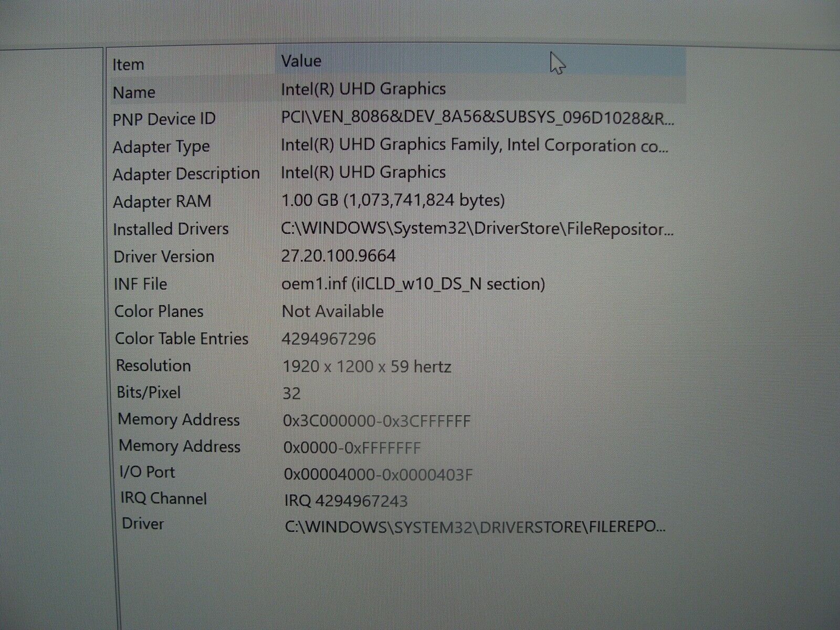Viewport: 840px width, 630px height.
Task: Click the Intel(R) UHD Graphics Family value
Action: [x=475, y=145]
